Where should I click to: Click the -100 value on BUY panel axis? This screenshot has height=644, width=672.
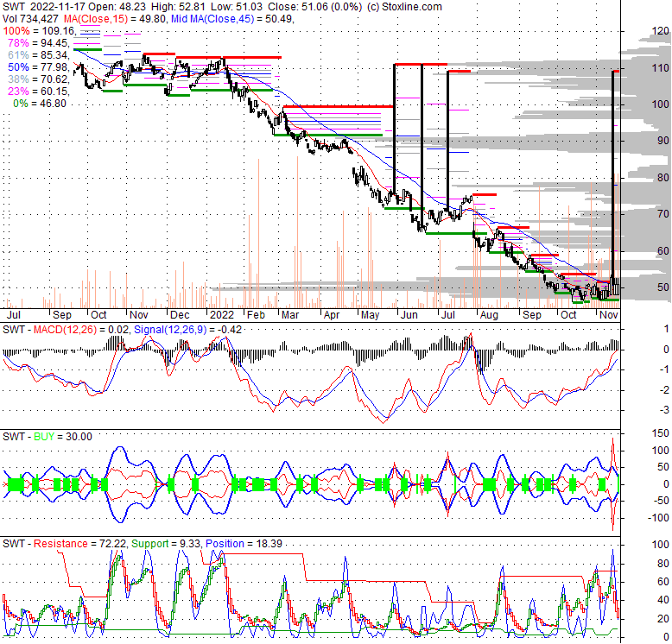tap(658, 518)
